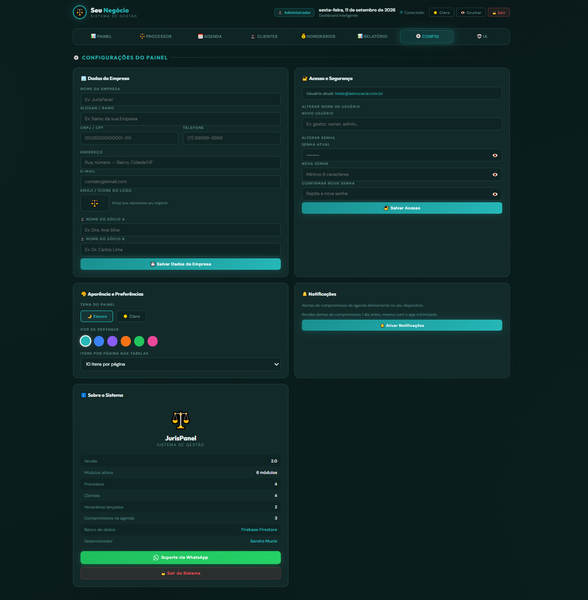Image resolution: width=588 pixels, height=600 pixels.
Task: Pick the purple accent color swatch
Action: click(112, 341)
